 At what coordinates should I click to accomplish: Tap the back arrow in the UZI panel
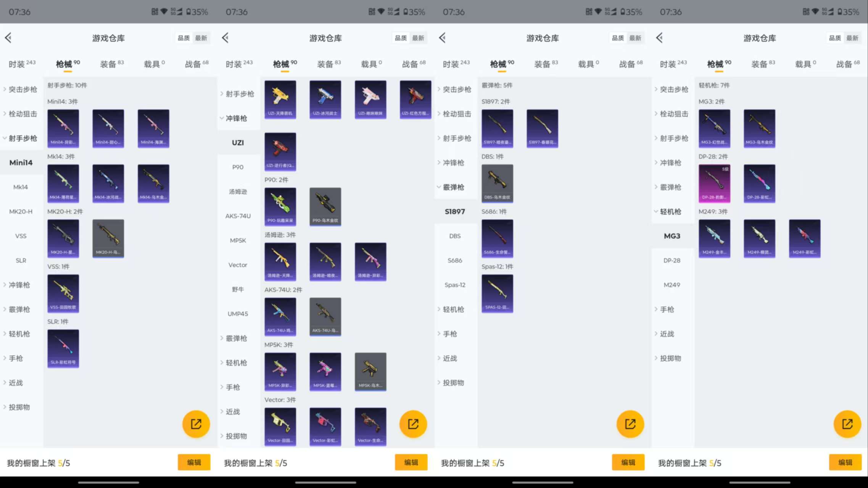pos(225,38)
